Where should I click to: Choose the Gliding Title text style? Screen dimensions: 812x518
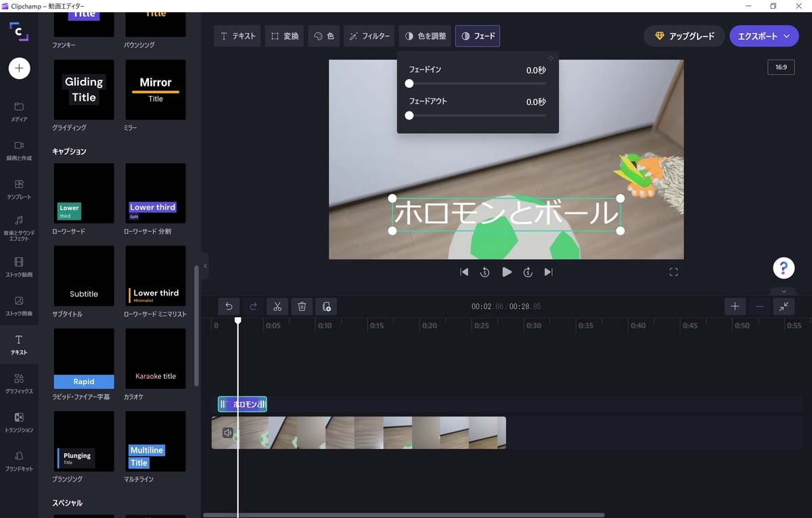pos(84,90)
